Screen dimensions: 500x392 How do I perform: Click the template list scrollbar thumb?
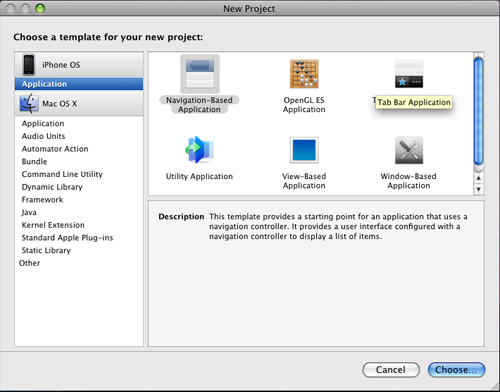click(x=478, y=111)
